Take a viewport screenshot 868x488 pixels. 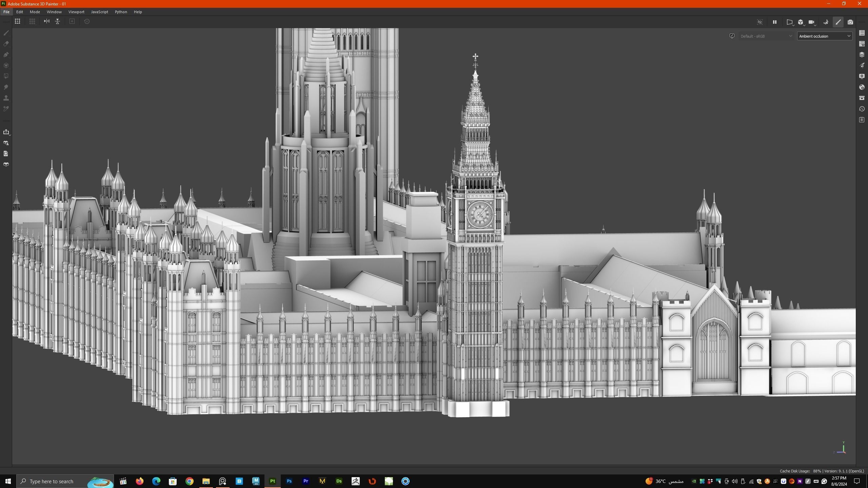point(850,22)
